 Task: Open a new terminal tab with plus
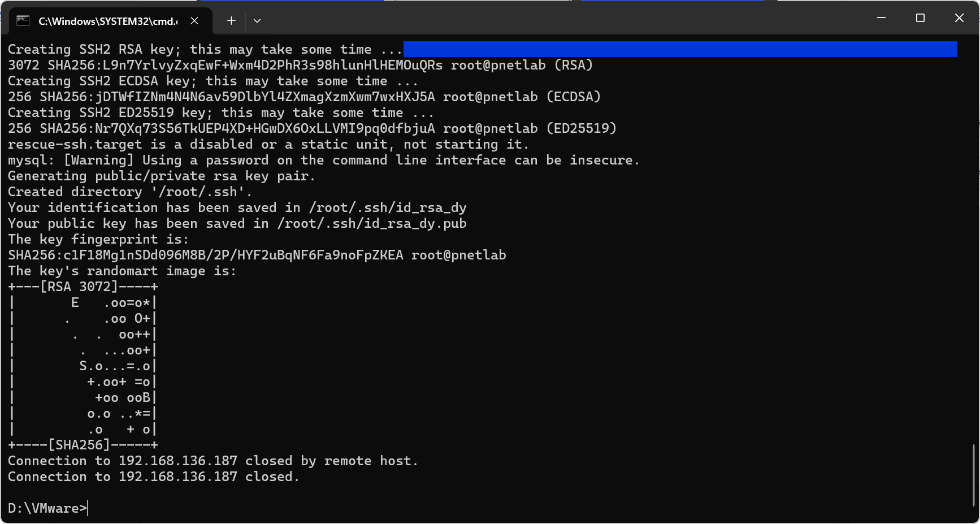(x=231, y=21)
